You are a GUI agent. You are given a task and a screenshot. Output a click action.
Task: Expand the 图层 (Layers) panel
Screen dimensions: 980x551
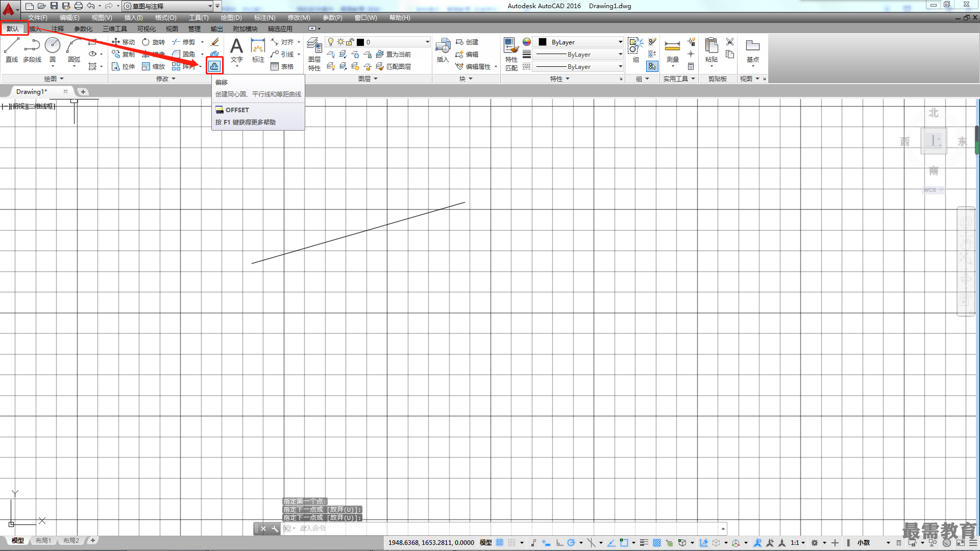[x=368, y=79]
